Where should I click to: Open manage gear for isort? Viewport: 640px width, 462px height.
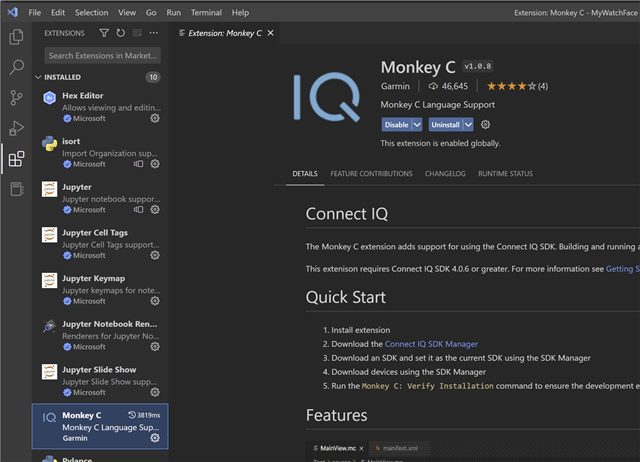point(155,164)
